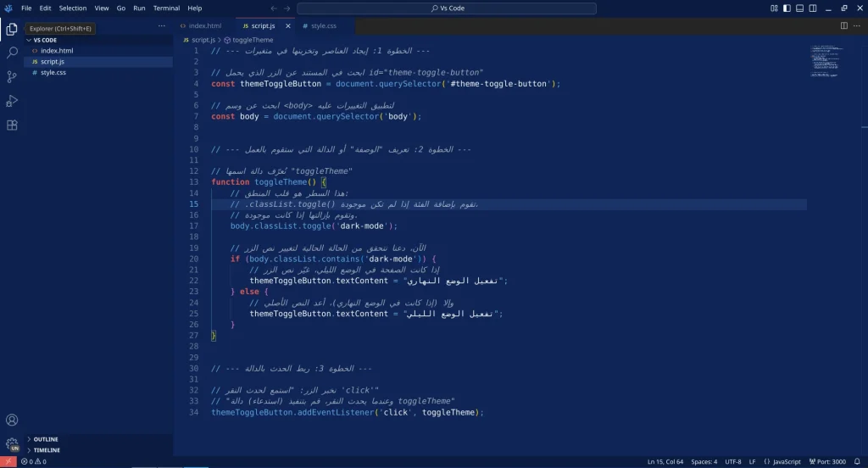Open the Help menu
Viewport: 868px width, 468px height.
(x=194, y=8)
